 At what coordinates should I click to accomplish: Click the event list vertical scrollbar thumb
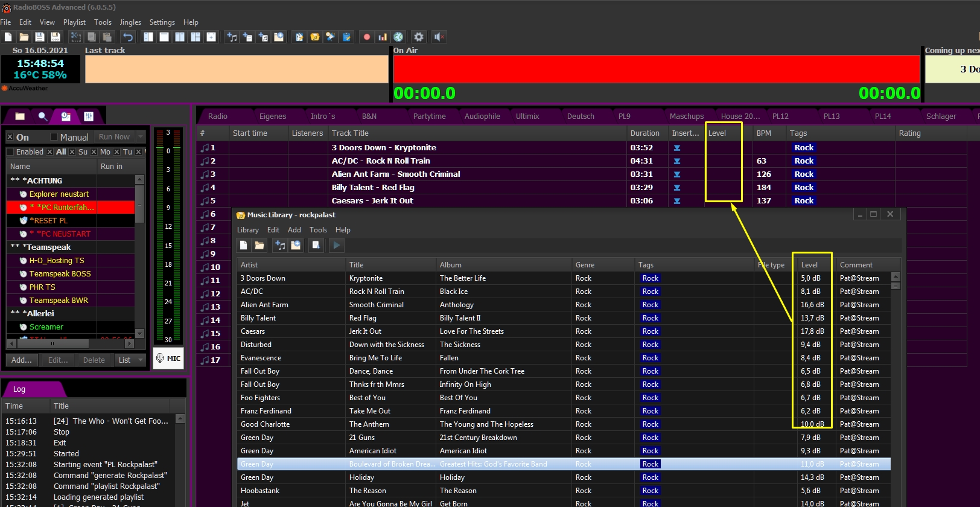point(140,204)
